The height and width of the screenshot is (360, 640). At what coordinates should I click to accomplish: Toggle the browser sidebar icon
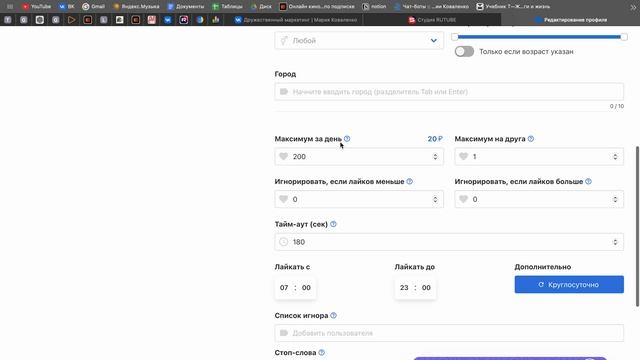pos(10,7)
